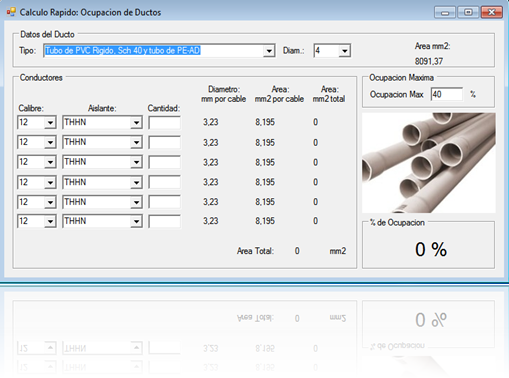The image size is (509, 378).
Task: Click the Area: mm2 por cable header
Action: pos(279,94)
